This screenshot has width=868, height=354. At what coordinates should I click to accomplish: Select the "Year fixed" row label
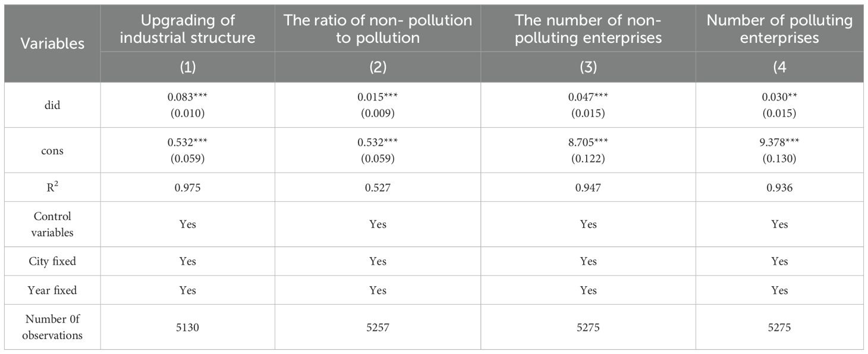(52, 290)
